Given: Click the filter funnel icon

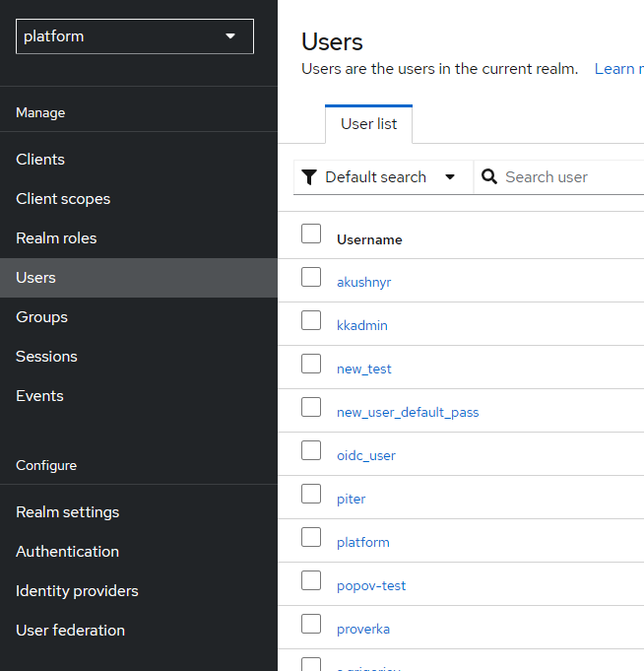Looking at the screenshot, I should pos(309,177).
